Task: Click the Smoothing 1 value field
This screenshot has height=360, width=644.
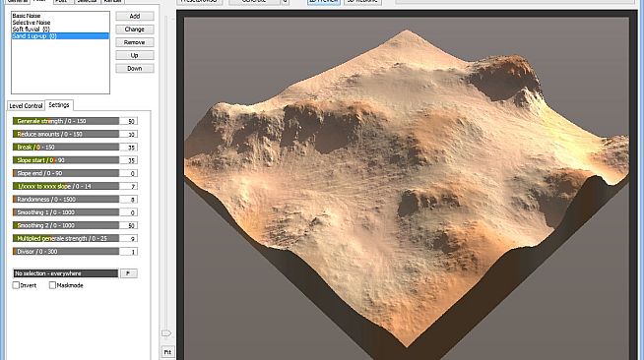Action: coord(129,212)
